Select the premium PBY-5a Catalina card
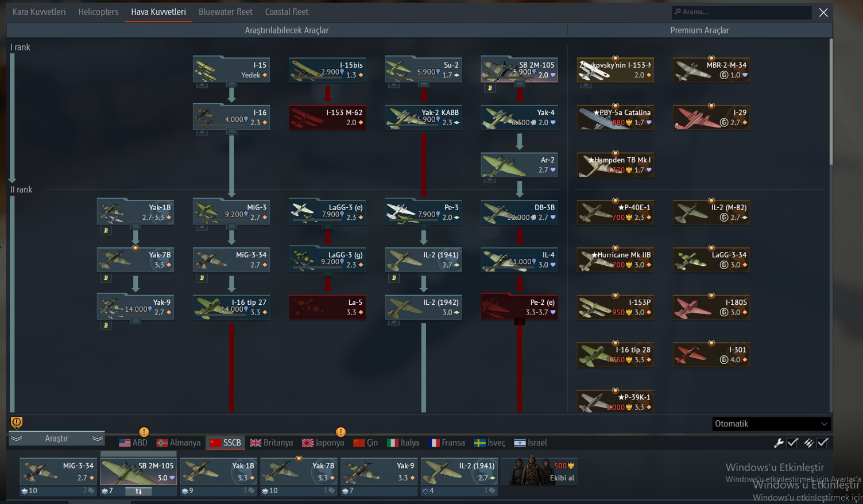 (x=616, y=118)
